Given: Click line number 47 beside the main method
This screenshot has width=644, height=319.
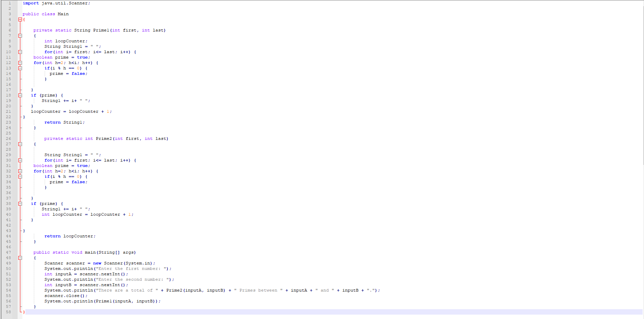Looking at the screenshot, I should tap(8, 252).
